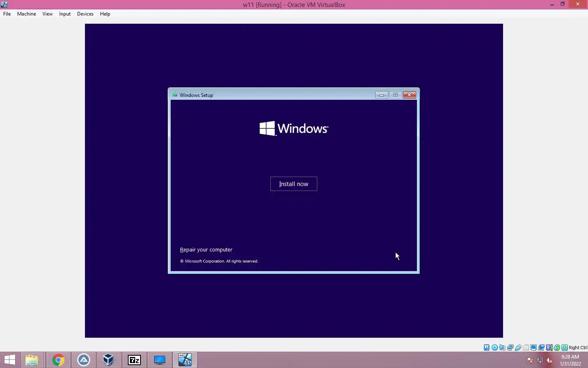The image size is (588, 368).
Task: Close the VirtualBox VM window
Action: point(578,4)
